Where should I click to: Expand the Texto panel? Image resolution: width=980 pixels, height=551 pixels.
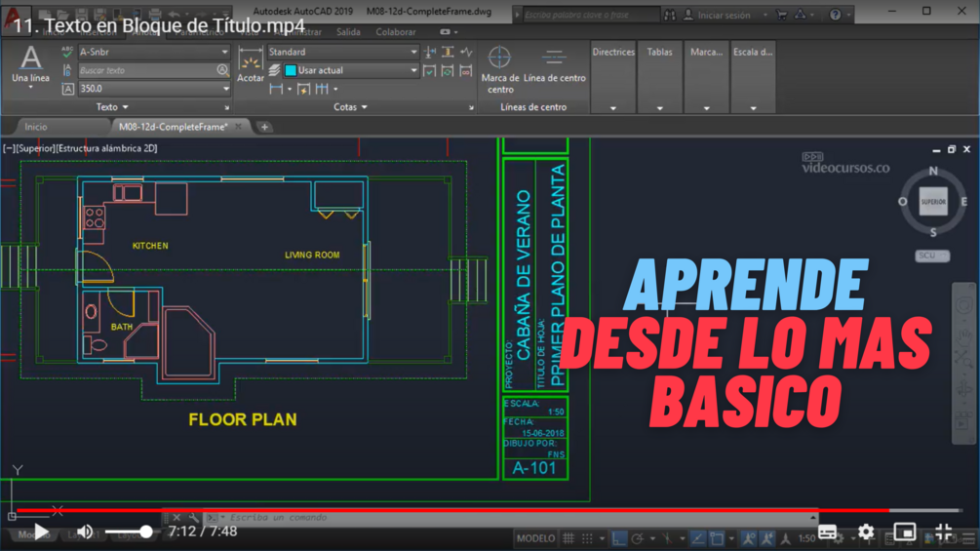tap(112, 107)
